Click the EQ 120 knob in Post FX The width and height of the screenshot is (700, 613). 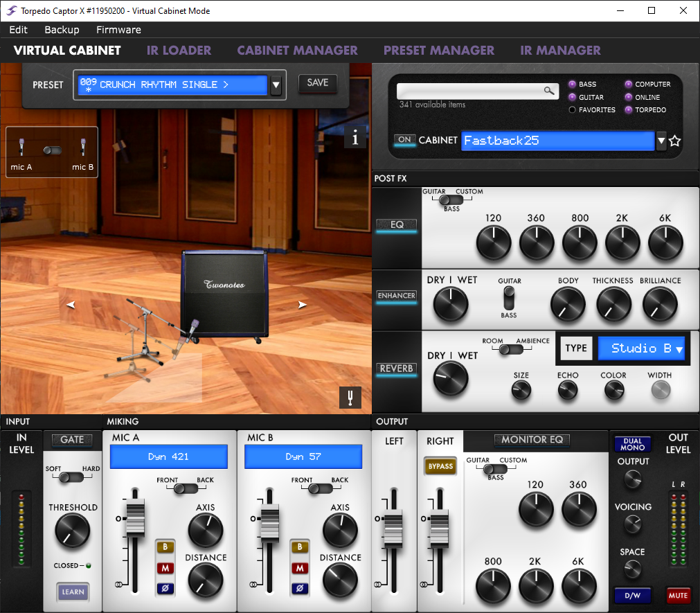(x=493, y=243)
